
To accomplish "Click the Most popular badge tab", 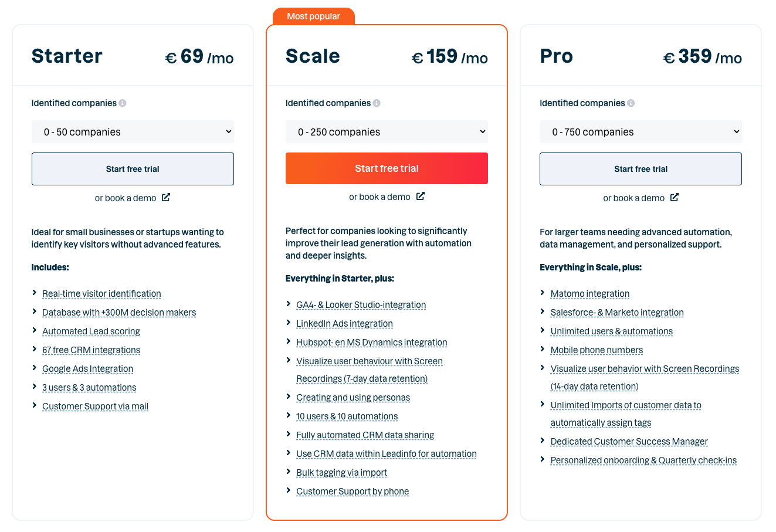I will (x=313, y=16).
